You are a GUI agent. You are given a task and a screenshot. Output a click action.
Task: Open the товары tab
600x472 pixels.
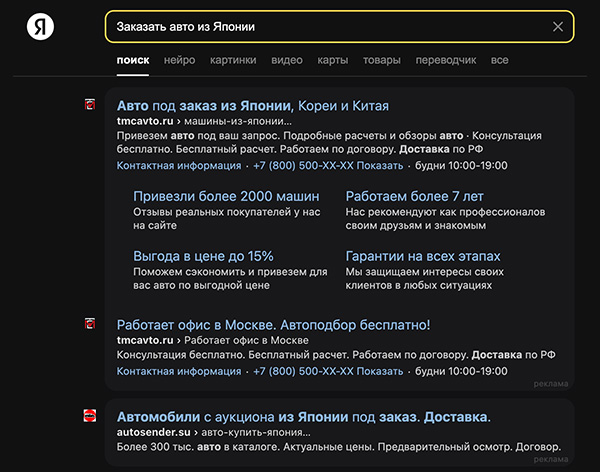381,60
